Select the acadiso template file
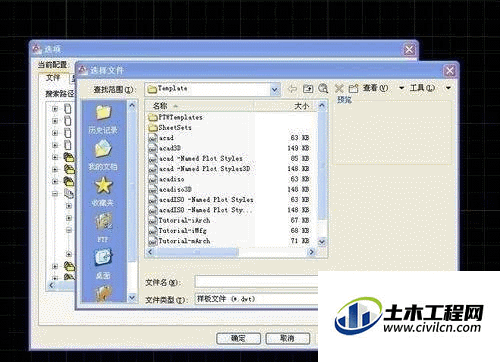500x362 pixels. tap(166, 179)
